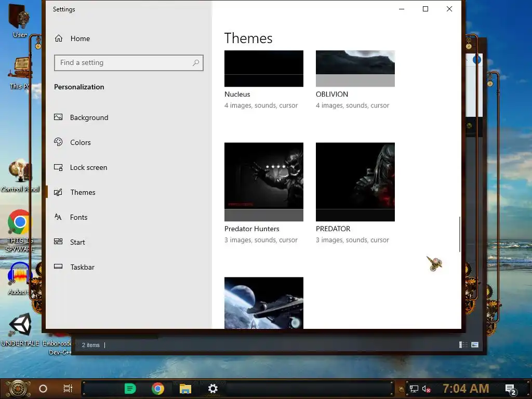The height and width of the screenshot is (399, 532).
Task: Focus the Find a setting search box
Action: (x=129, y=63)
